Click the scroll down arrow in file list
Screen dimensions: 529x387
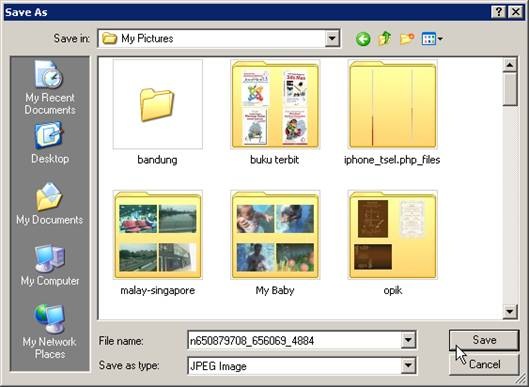point(510,312)
